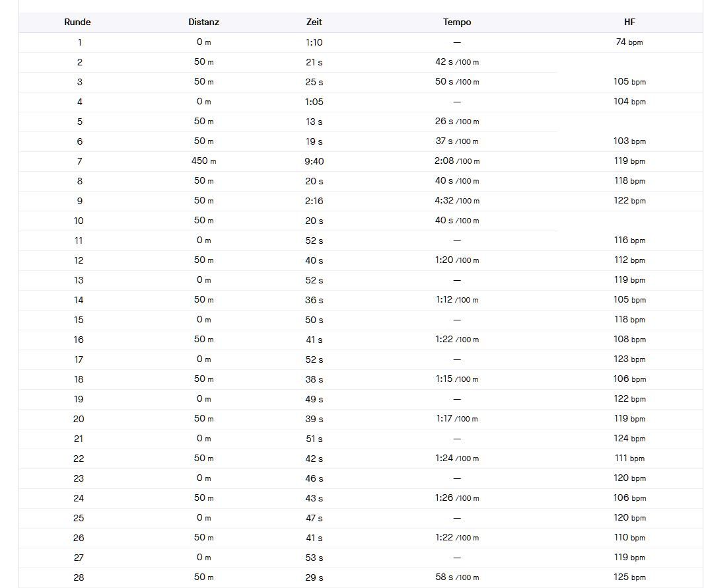Select the 74 bpm heart rate cell
This screenshot has height=588, width=704.
(x=629, y=42)
